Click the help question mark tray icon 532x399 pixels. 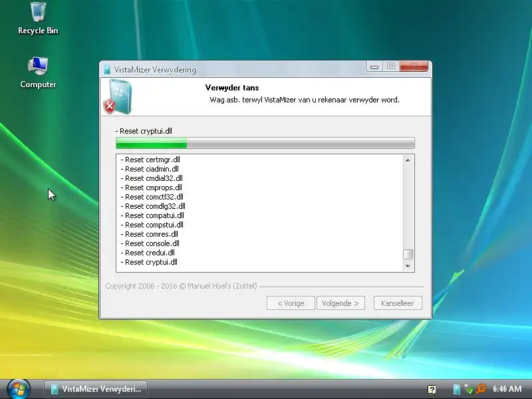point(432,389)
